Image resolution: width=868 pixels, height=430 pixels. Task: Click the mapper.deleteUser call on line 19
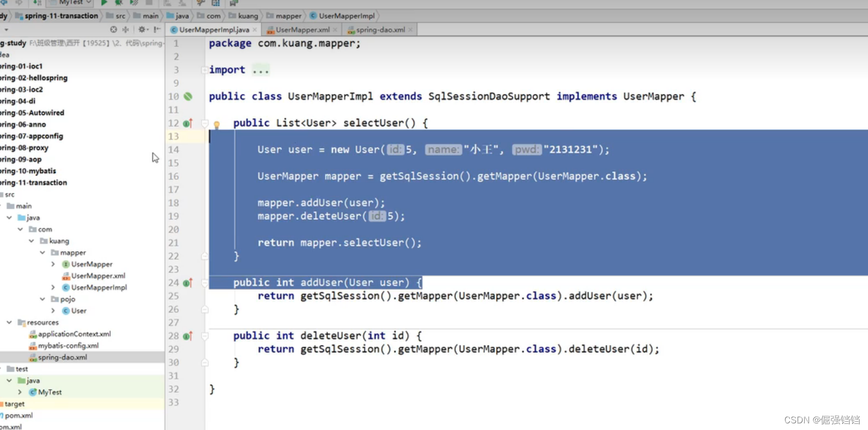click(x=331, y=216)
